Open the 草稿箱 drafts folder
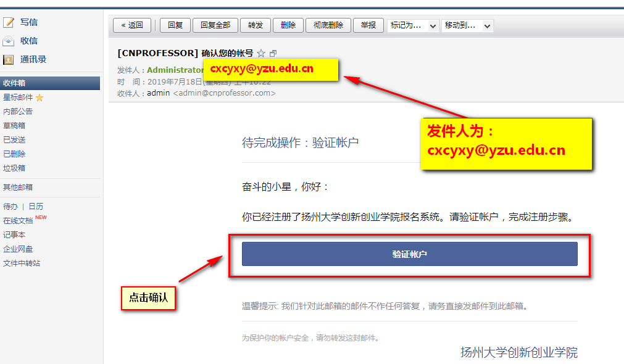 pos(14,126)
